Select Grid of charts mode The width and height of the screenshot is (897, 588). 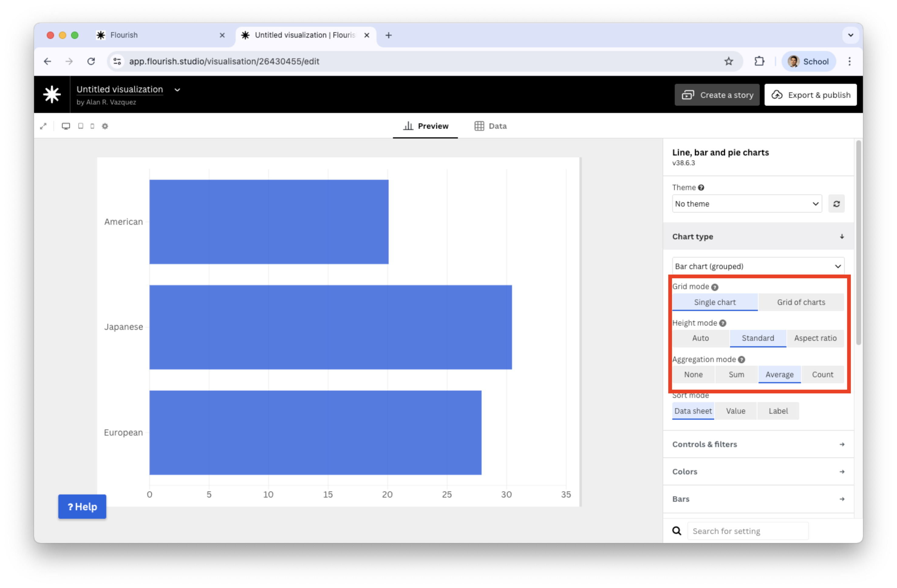[801, 302]
